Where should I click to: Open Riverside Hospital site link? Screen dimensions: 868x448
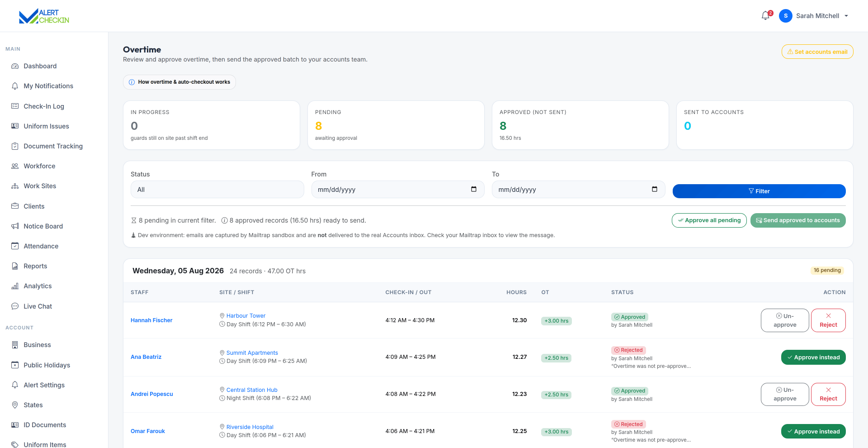click(250, 427)
